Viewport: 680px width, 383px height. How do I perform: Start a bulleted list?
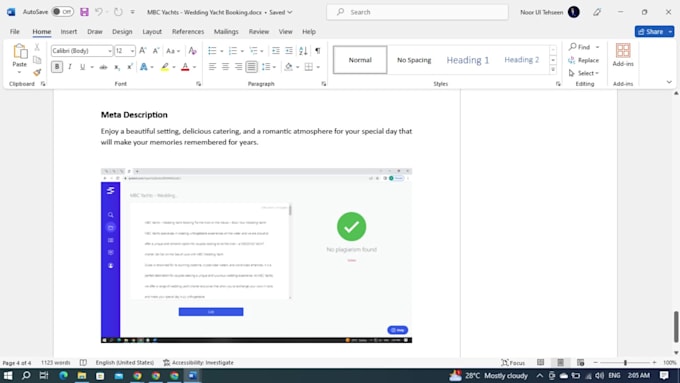click(x=212, y=51)
